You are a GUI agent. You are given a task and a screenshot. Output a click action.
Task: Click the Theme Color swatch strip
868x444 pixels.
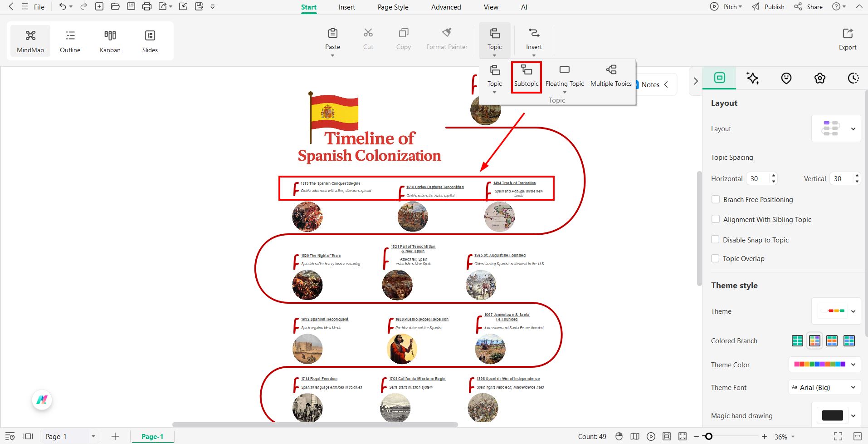coord(820,364)
